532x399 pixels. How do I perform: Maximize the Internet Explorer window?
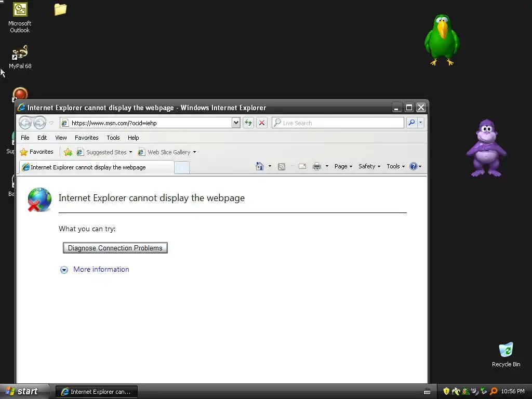[409, 108]
